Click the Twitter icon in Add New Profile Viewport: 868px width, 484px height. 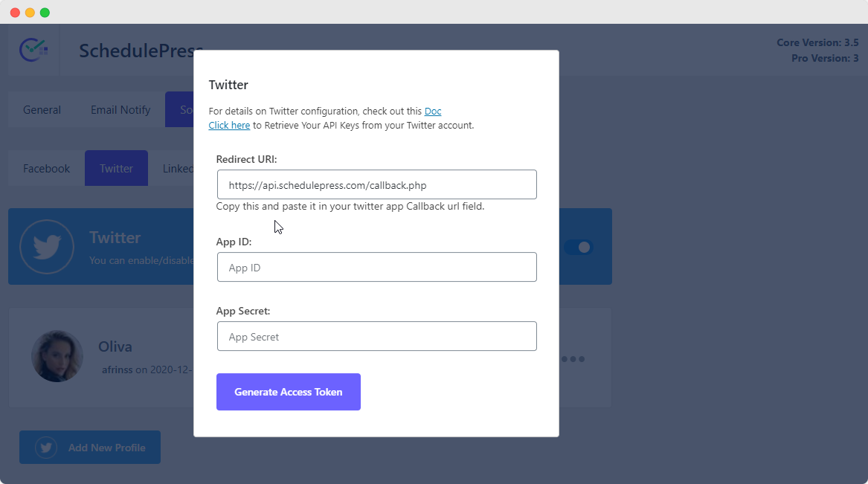point(46,448)
